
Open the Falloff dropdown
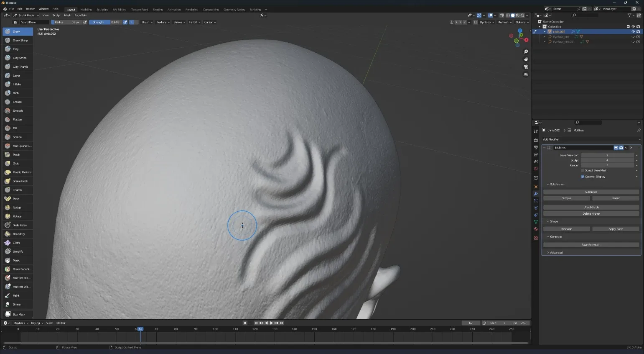click(194, 22)
